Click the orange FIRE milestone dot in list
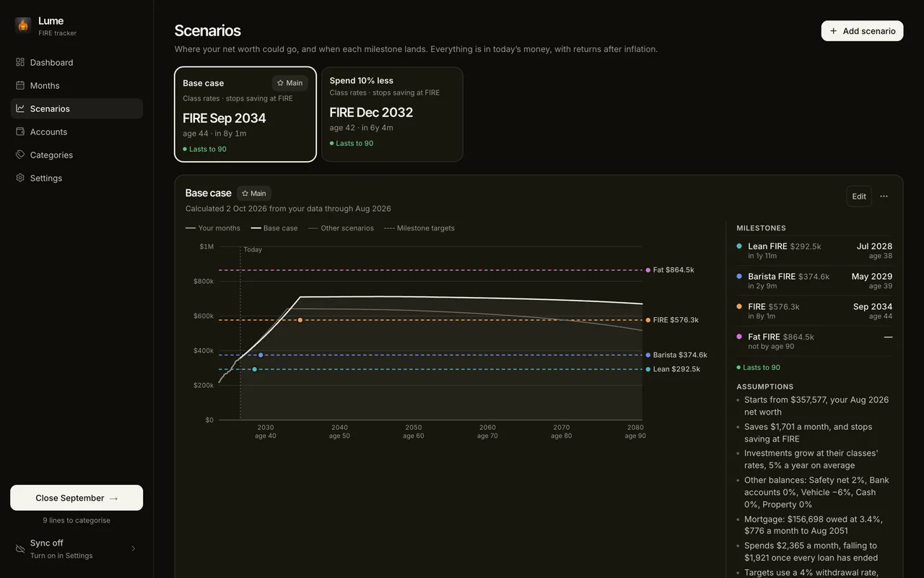The height and width of the screenshot is (578, 924). click(739, 306)
